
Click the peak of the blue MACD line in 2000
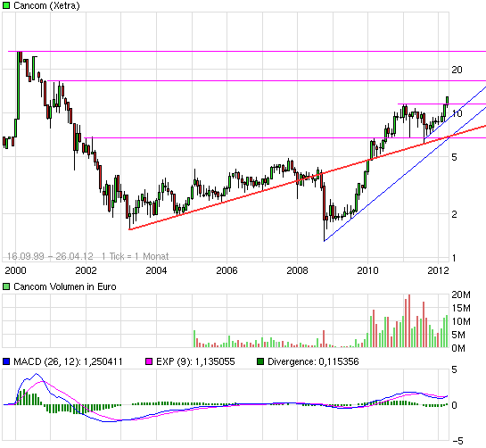pyautogui.click(x=37, y=374)
